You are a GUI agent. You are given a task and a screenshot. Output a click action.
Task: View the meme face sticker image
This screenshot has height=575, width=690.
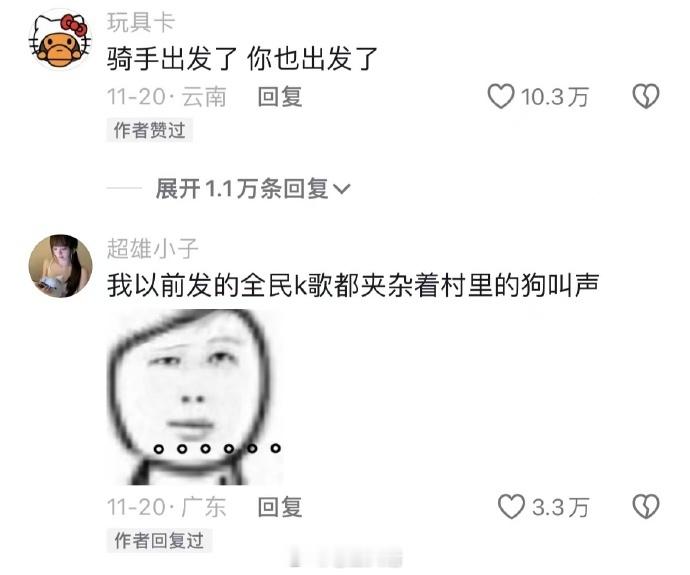tap(195, 397)
